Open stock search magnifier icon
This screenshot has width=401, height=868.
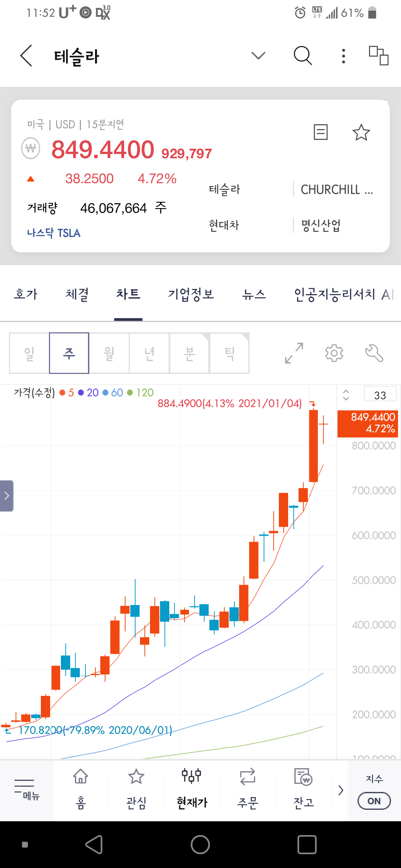[x=303, y=56]
